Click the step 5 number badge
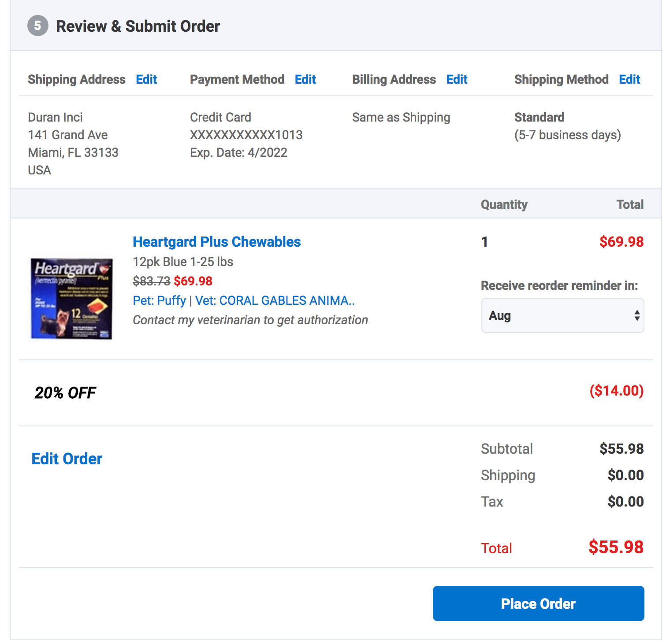The width and height of the screenshot is (670, 644). 38,26
